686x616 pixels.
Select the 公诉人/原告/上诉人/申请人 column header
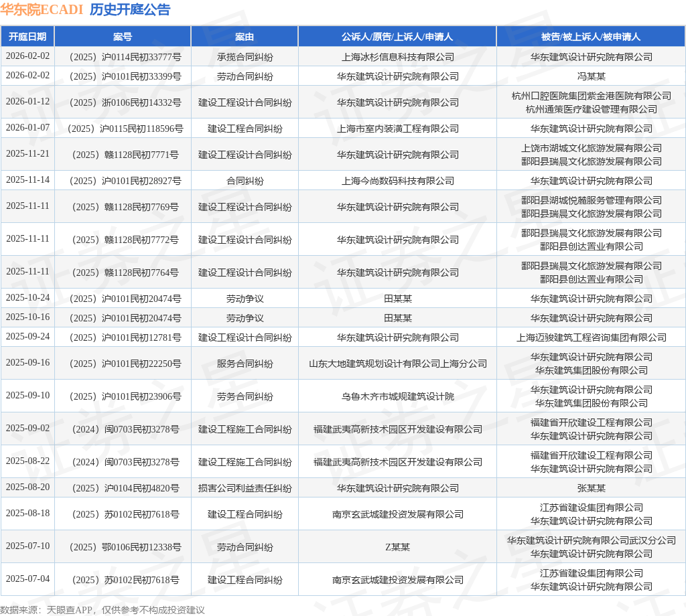(397, 37)
